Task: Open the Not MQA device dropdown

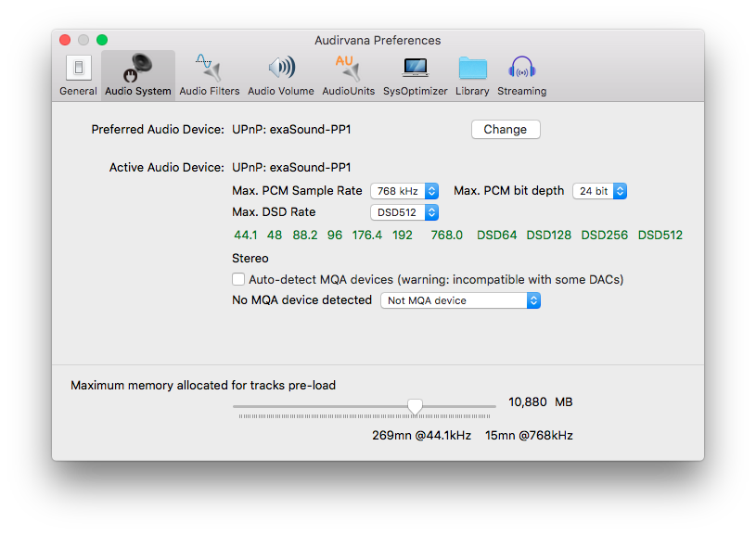Action: [460, 300]
